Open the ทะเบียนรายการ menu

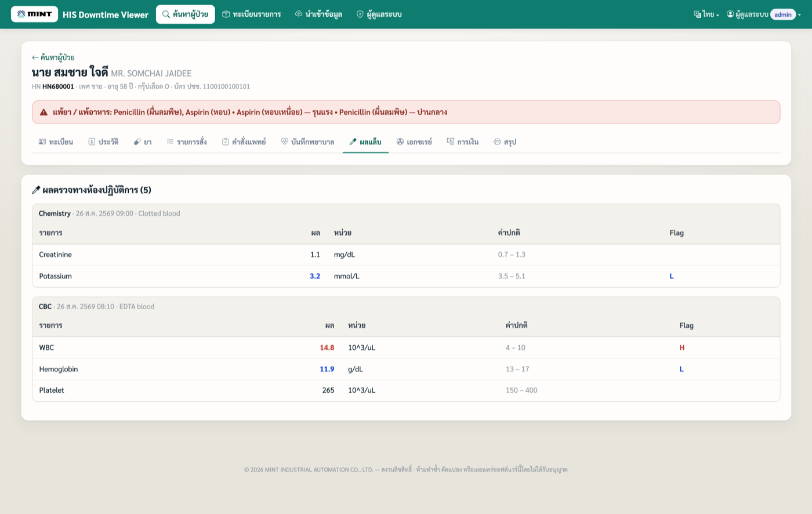point(251,14)
